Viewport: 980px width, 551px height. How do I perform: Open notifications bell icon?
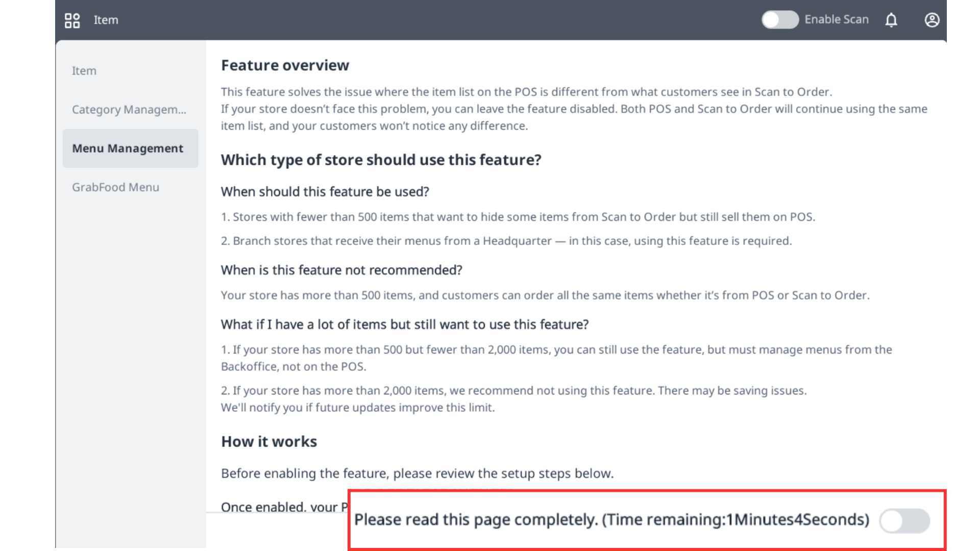(x=891, y=20)
